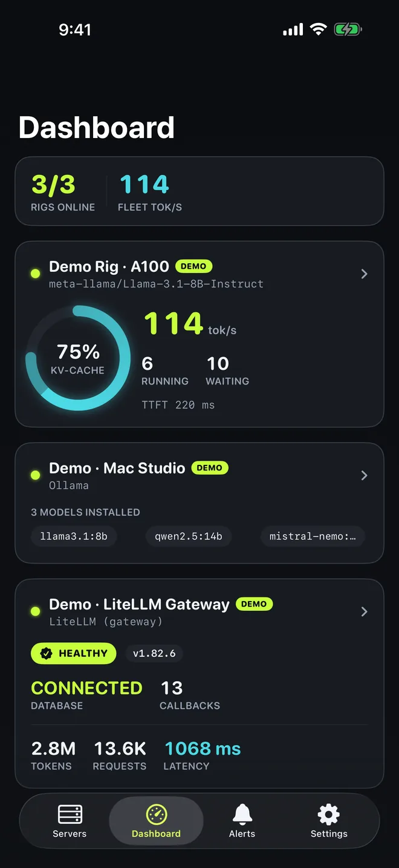Open the Servers tab

(70, 821)
